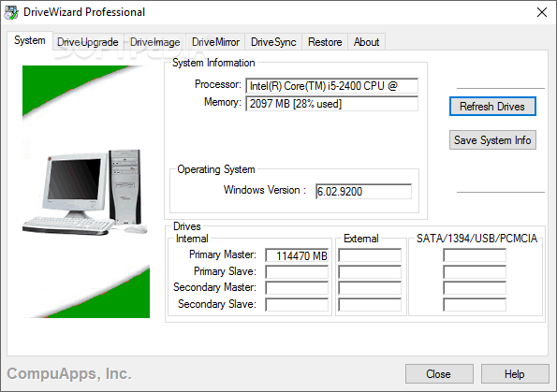
Task: Click the External field in Secondary Slave row
Action: 370,305
